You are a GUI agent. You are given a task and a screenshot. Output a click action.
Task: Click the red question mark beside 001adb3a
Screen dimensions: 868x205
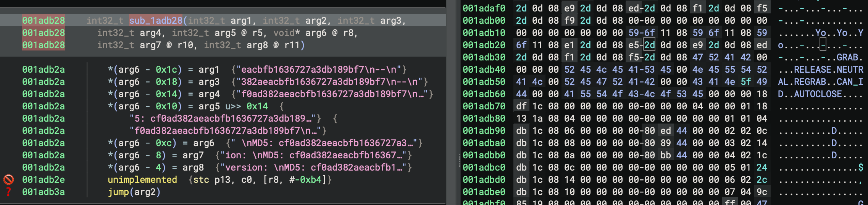click(8, 192)
